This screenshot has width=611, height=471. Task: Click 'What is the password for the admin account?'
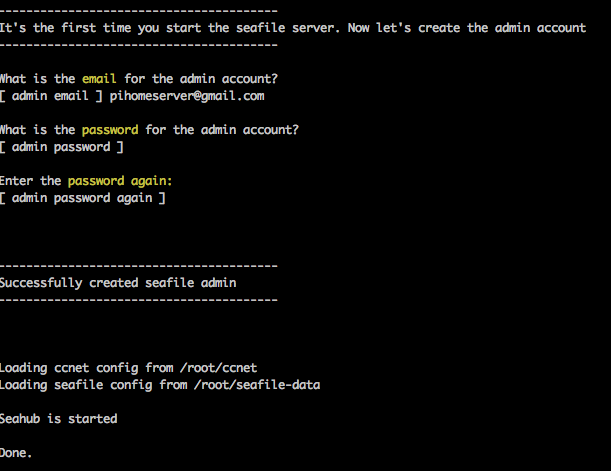click(x=149, y=130)
